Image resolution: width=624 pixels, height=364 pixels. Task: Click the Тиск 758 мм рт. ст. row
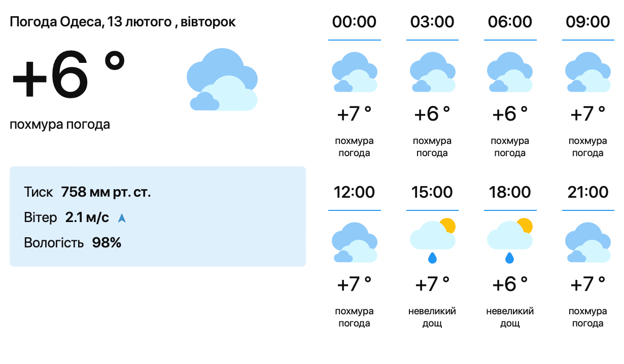(87, 193)
